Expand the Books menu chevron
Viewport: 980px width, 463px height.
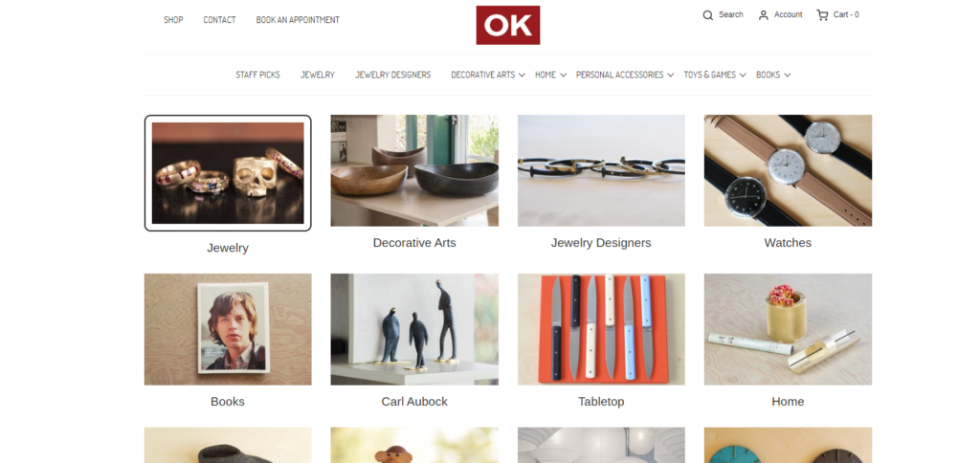(x=788, y=75)
